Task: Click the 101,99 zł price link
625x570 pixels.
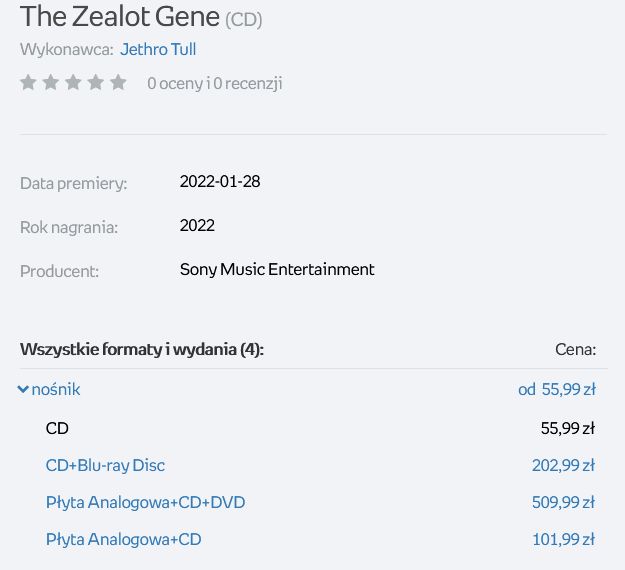Action: [x=564, y=539]
